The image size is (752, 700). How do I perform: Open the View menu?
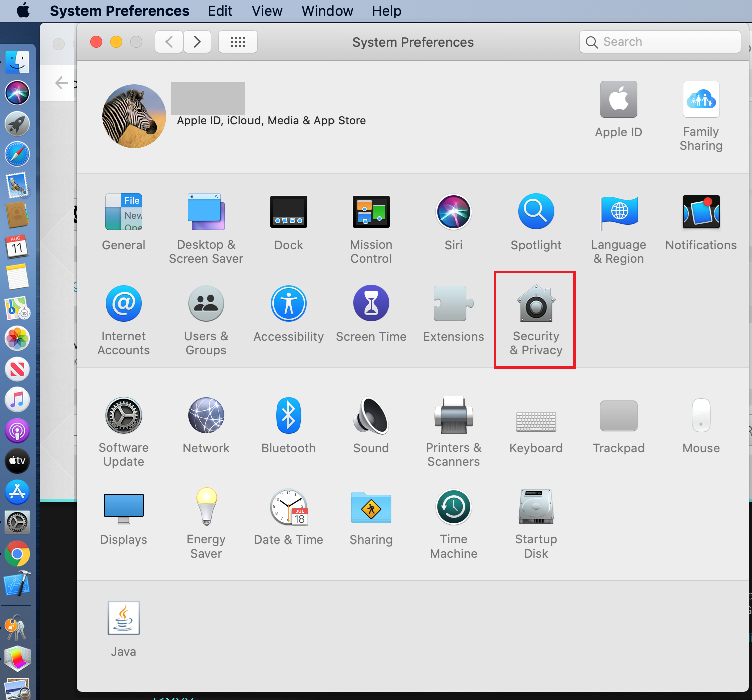pos(267,11)
